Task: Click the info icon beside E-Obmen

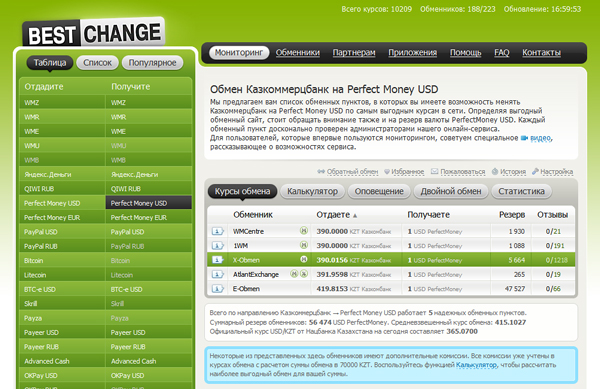Action: click(x=217, y=289)
